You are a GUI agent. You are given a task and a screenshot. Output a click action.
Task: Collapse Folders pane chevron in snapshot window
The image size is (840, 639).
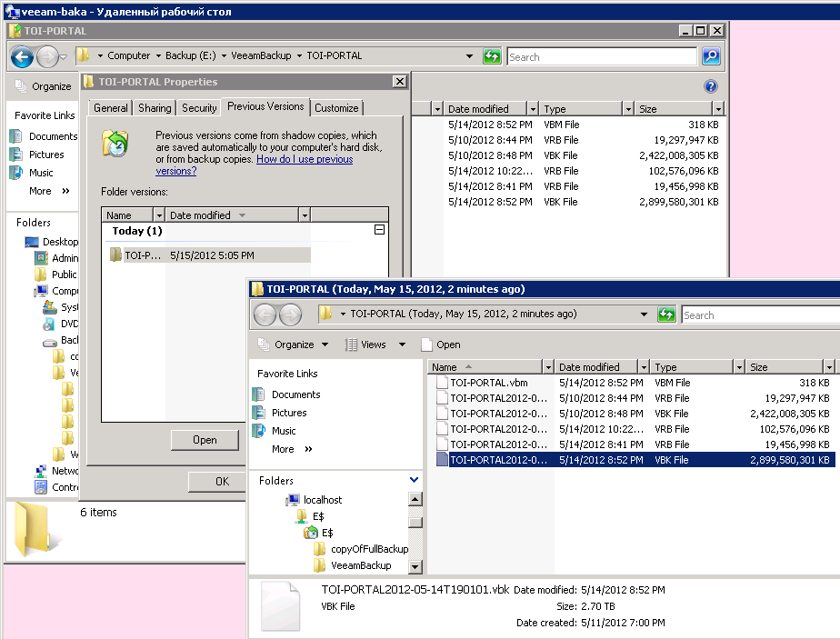[x=415, y=480]
